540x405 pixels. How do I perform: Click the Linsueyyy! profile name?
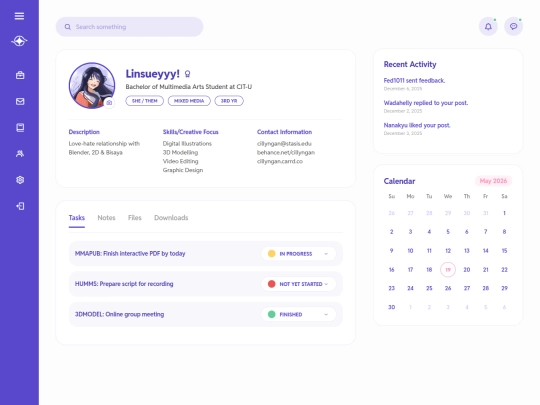point(153,74)
